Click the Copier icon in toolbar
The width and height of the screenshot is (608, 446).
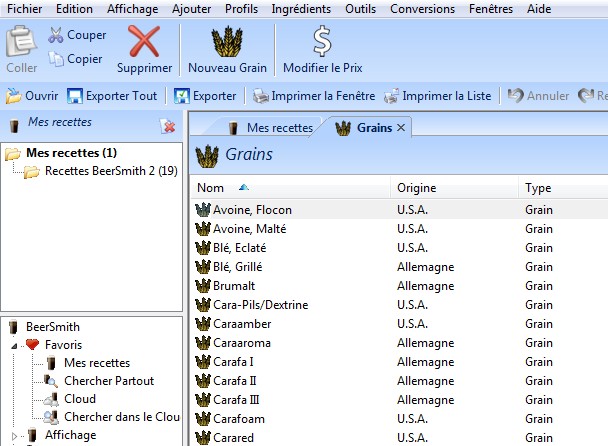coord(56,59)
